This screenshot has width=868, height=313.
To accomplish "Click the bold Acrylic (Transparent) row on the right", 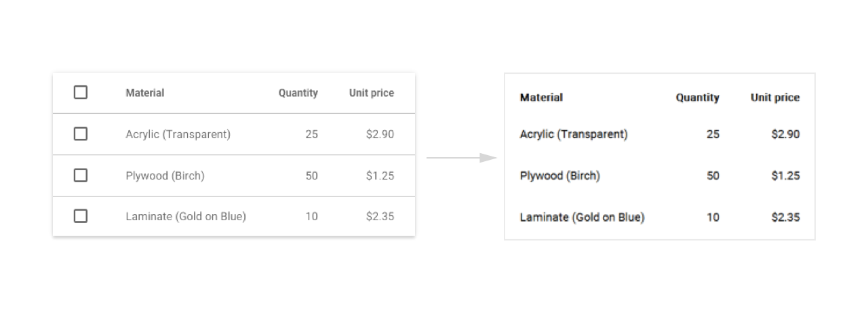I will click(x=574, y=134).
